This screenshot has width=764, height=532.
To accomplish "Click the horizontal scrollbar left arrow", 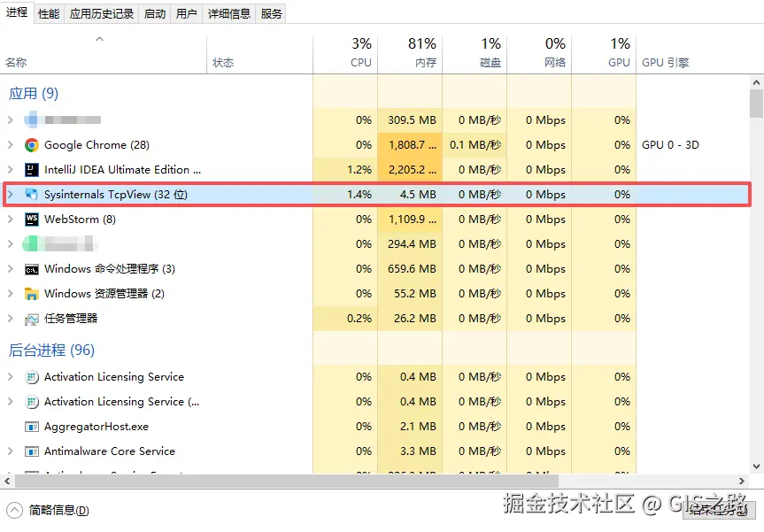I will pyautogui.click(x=7, y=482).
